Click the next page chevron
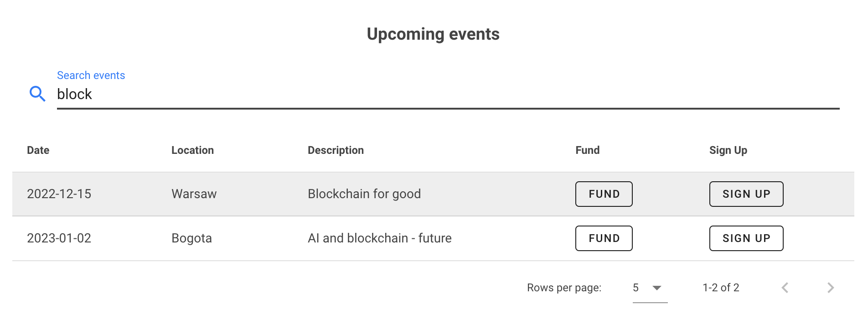The height and width of the screenshot is (326, 868). pyautogui.click(x=831, y=288)
